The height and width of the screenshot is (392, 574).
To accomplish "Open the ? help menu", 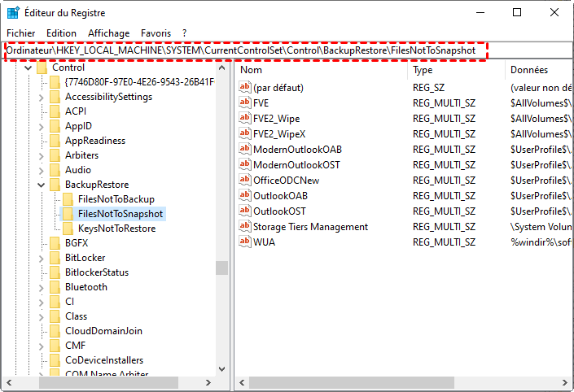I will 185,33.
